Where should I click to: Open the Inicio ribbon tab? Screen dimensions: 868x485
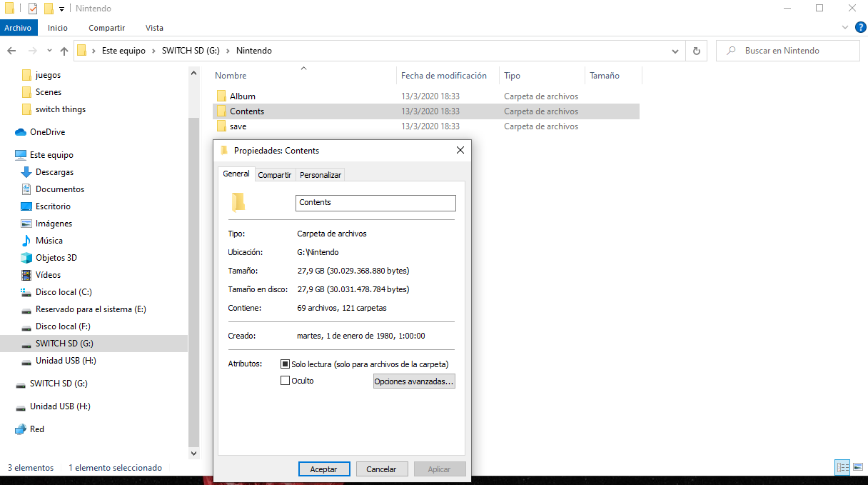(58, 28)
